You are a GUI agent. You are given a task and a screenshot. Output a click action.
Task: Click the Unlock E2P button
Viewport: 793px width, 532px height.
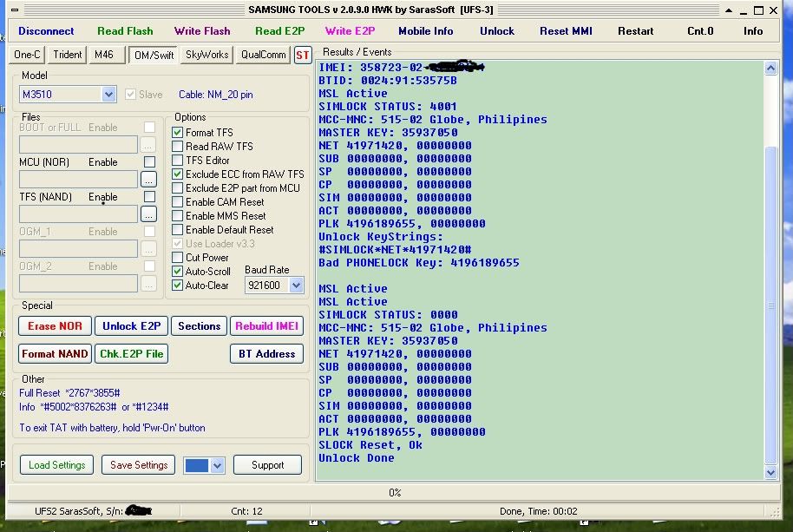[132, 326]
